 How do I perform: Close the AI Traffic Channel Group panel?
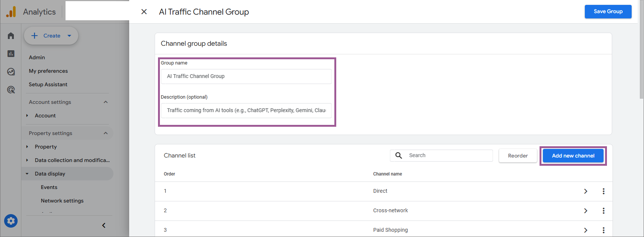pyautogui.click(x=144, y=12)
